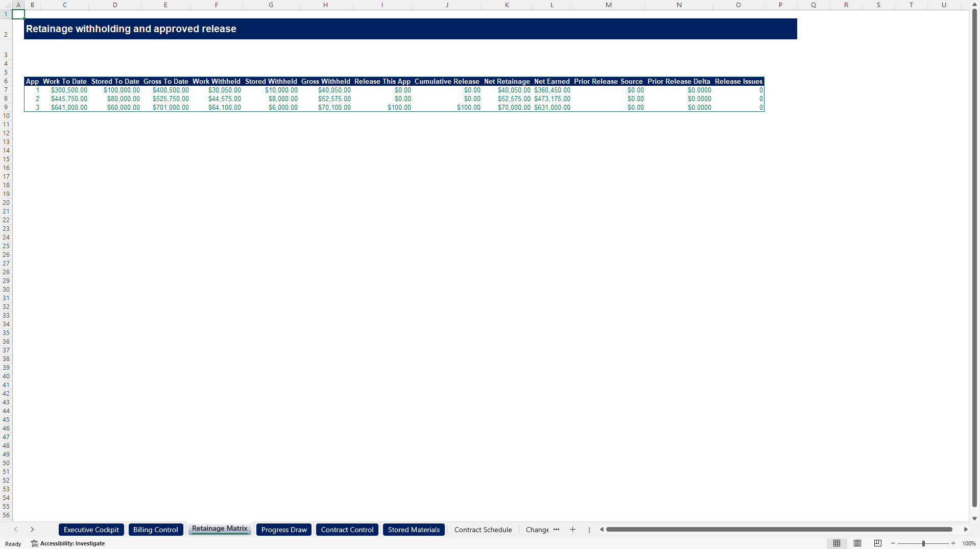Click the vertical scroll down arrow
Image resolution: width=980 pixels, height=549 pixels.
tap(974, 518)
